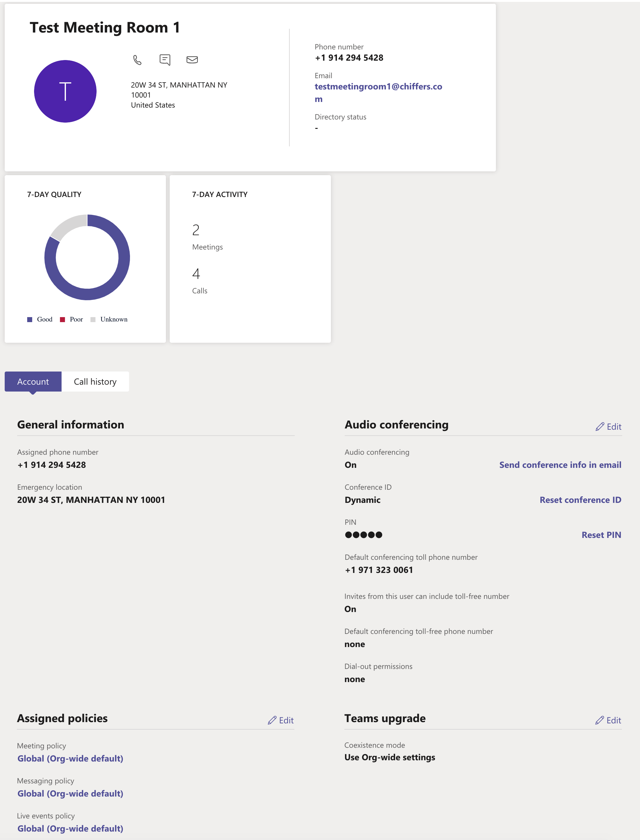Viewport: 640px width, 840px height.
Task: Click the Unknown legend gray swatch
Action: click(x=93, y=319)
